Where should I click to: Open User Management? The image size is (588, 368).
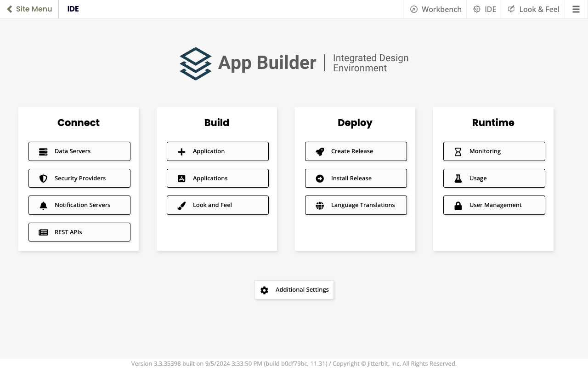click(x=494, y=205)
